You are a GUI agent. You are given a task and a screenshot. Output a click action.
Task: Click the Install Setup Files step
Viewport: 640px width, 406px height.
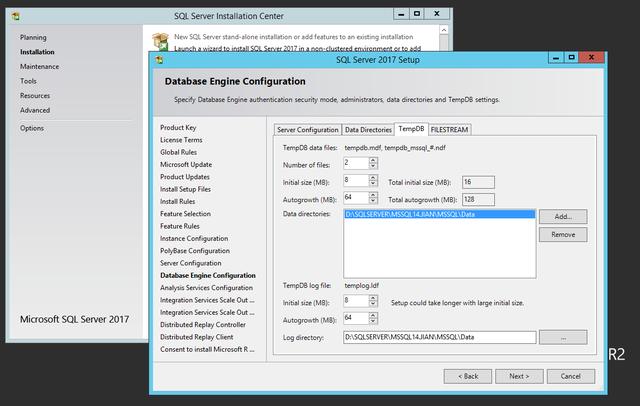[185, 189]
